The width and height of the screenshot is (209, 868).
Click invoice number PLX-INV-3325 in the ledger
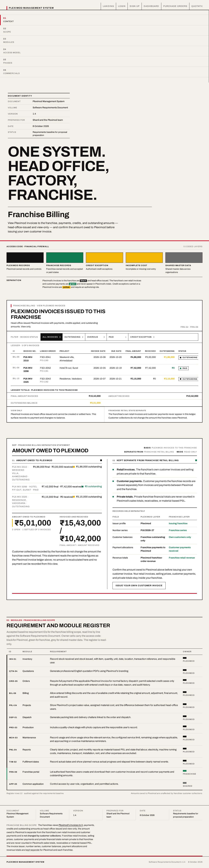tap(28, 380)
